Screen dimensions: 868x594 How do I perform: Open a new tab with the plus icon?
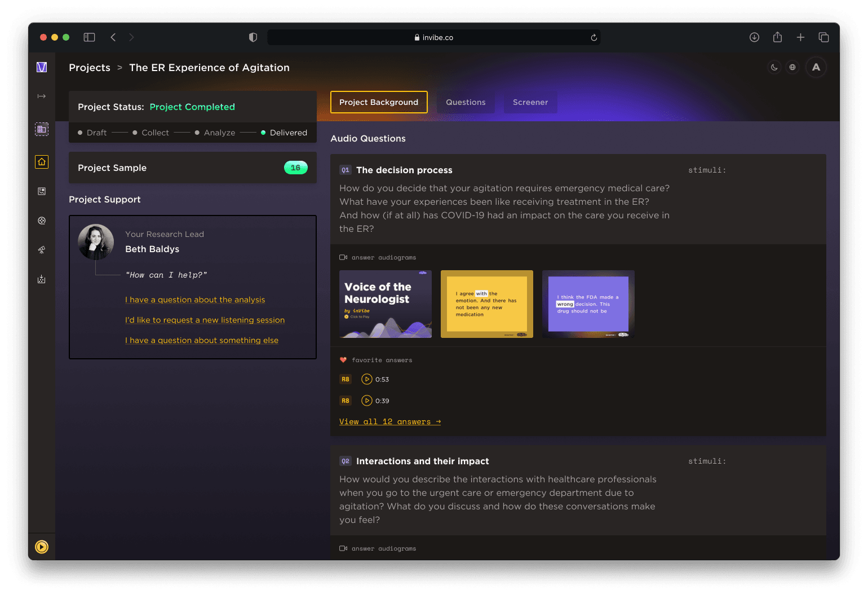tap(800, 37)
